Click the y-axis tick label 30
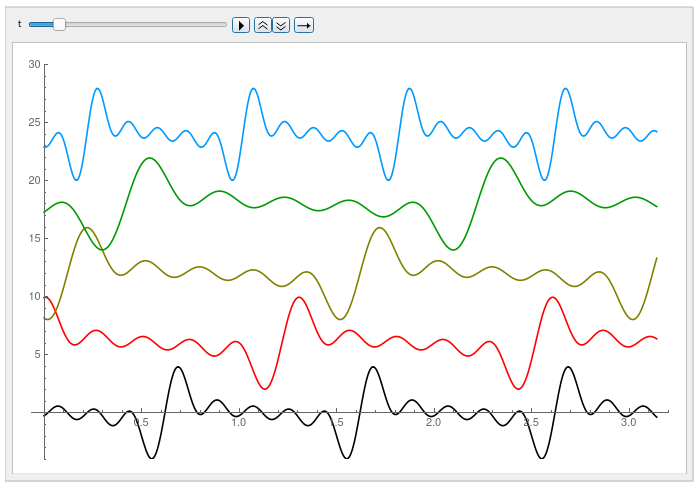 tap(34, 64)
